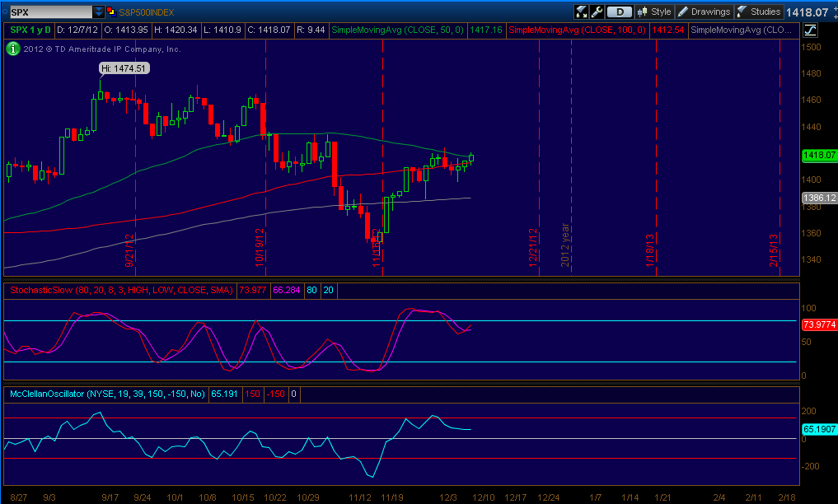Open chart settings wrench icon
Image resolution: width=838 pixels, height=504 pixels.
coord(597,12)
